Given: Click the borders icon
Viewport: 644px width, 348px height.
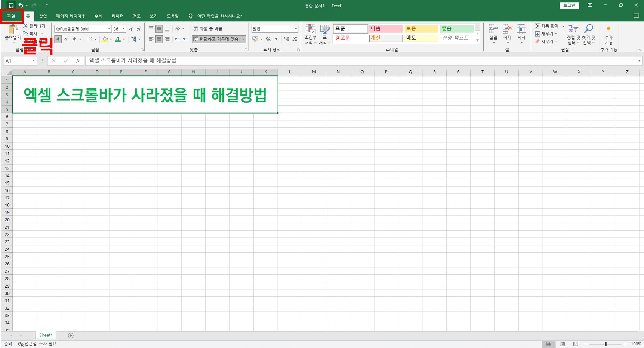Looking at the screenshot, I should pyautogui.click(x=89, y=39).
